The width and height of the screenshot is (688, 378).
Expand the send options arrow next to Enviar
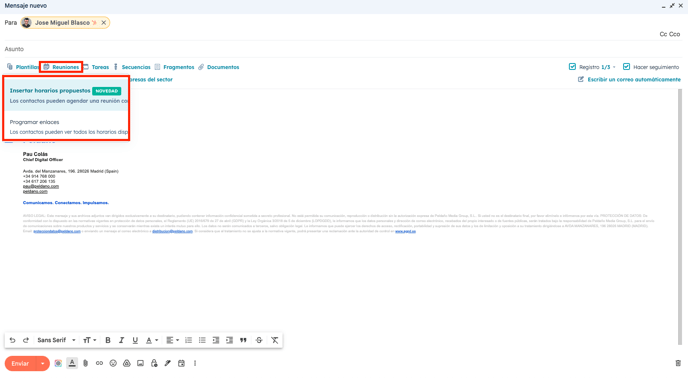pyautogui.click(x=43, y=364)
